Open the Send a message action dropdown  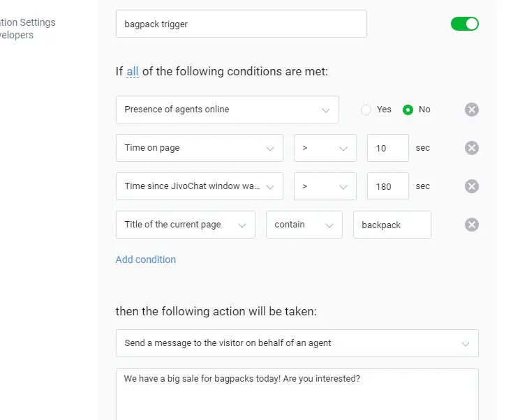[x=297, y=343]
